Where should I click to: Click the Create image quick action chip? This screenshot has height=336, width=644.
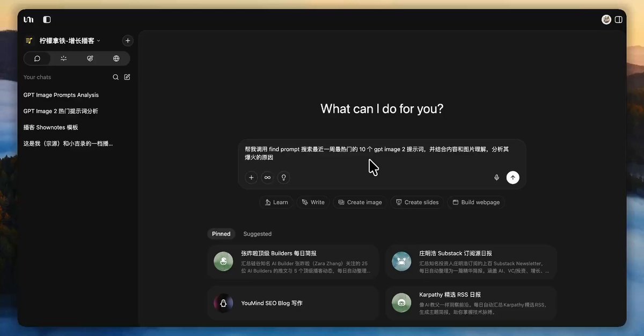click(x=360, y=202)
